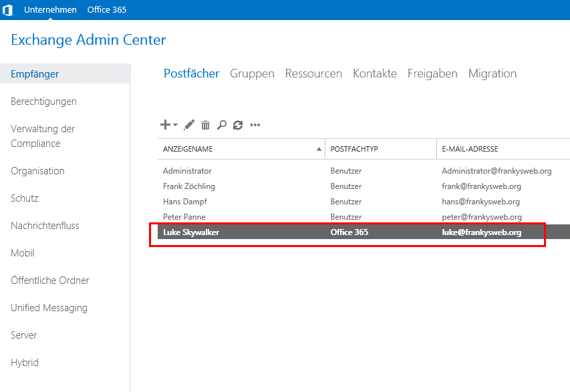Screen dimensions: 570x392
Task: Sort by the E-MAIL-ADRESSE column header
Action: [x=470, y=149]
